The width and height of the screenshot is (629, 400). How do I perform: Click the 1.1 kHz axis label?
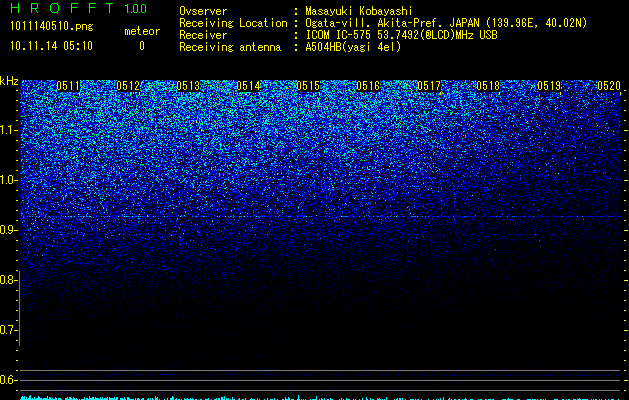click(x=7, y=130)
